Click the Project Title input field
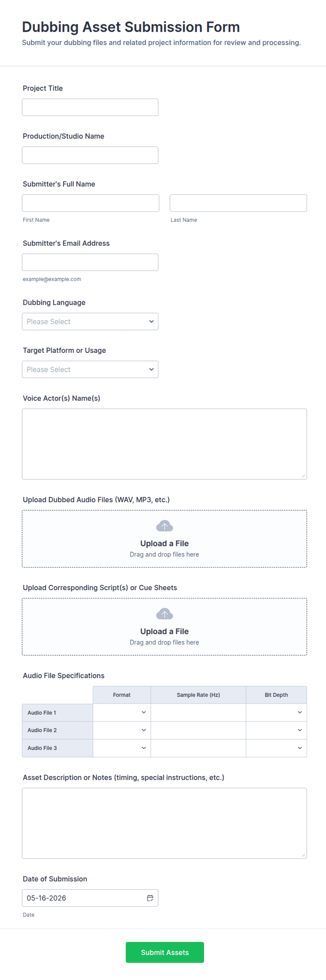This screenshot has height=980, width=326. [90, 107]
